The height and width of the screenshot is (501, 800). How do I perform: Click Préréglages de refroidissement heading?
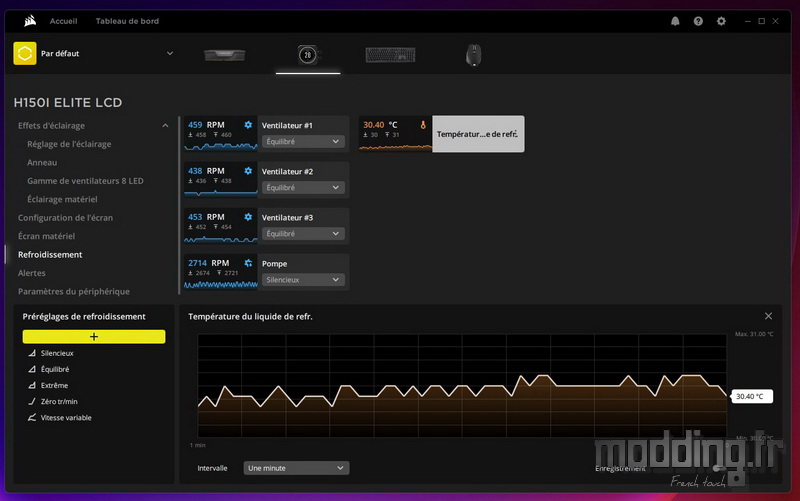[84, 316]
